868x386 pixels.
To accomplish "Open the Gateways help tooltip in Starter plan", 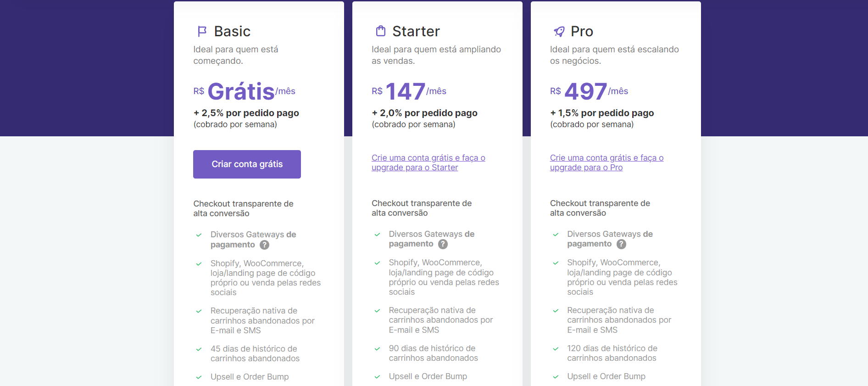I will coord(442,244).
